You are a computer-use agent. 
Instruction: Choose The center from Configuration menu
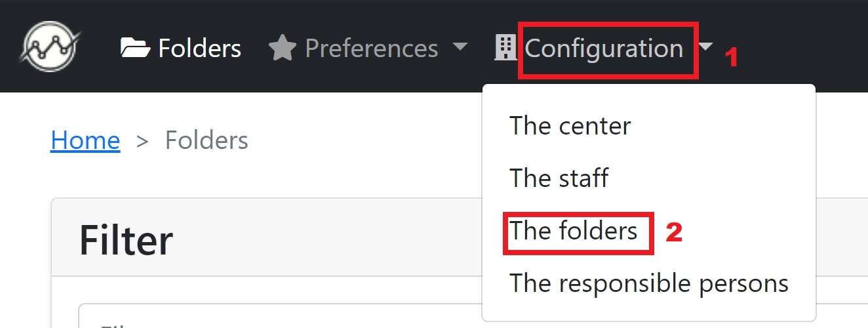(x=570, y=125)
